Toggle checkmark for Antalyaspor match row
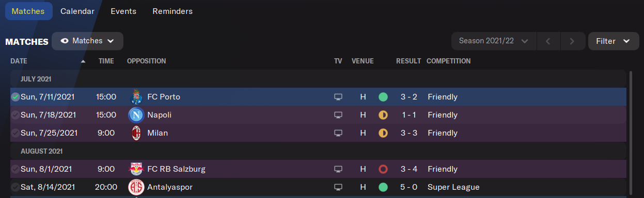Screen dimensions: 644x198 (15, 187)
